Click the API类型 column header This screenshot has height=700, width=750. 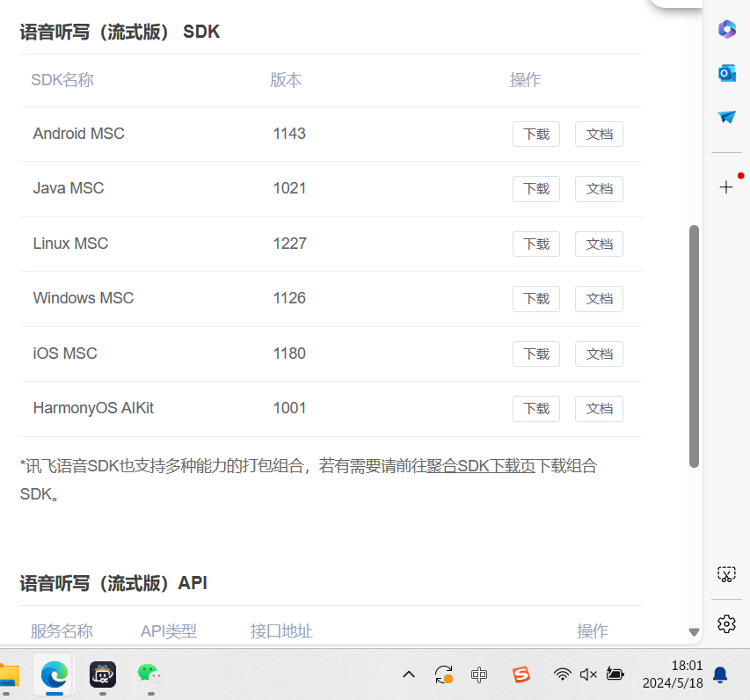coord(168,631)
